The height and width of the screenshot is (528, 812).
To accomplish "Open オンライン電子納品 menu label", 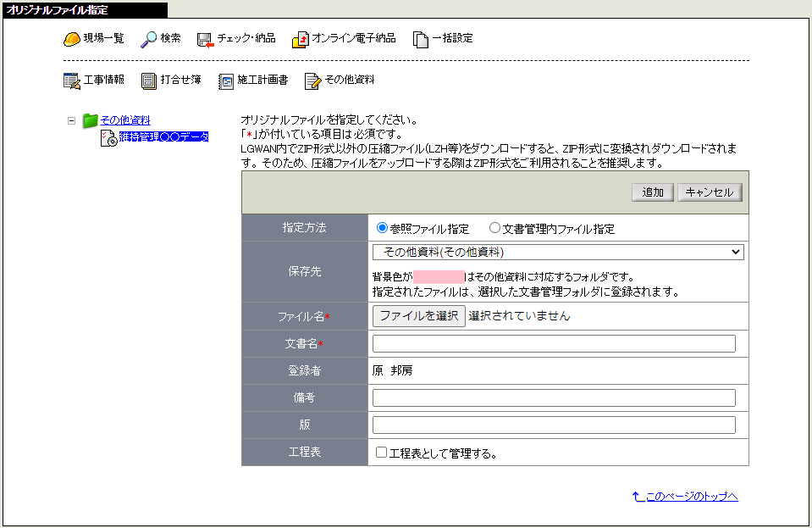I will (x=354, y=38).
